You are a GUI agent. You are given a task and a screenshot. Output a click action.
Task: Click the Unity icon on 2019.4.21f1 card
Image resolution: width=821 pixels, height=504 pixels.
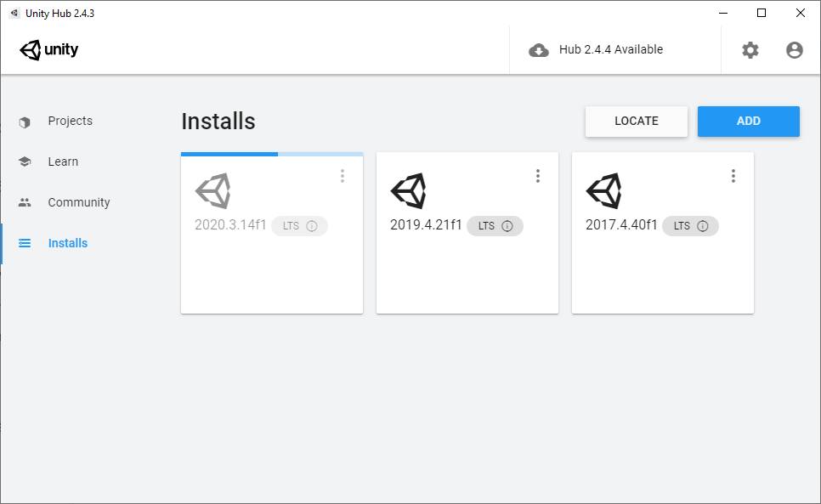point(408,191)
